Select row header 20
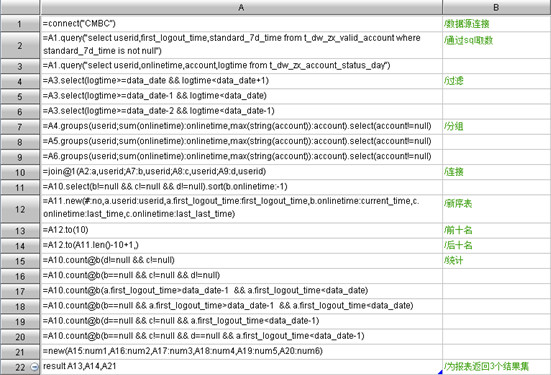 point(20,336)
